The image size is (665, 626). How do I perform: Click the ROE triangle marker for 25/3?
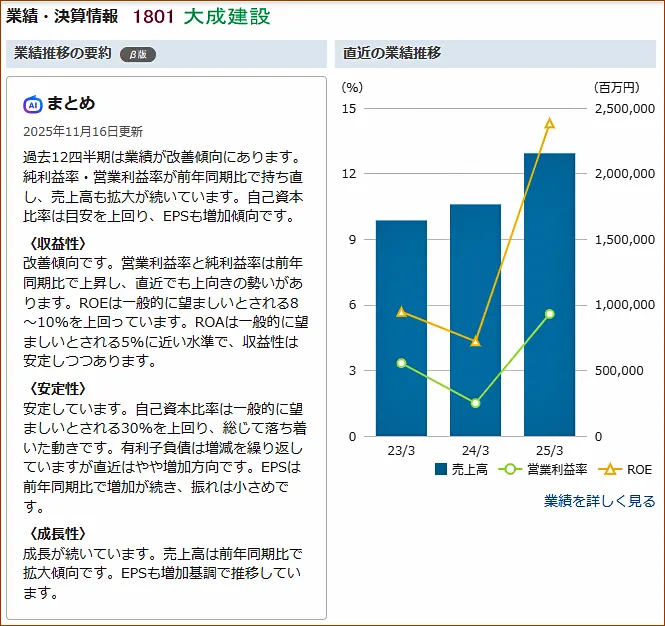(x=549, y=124)
